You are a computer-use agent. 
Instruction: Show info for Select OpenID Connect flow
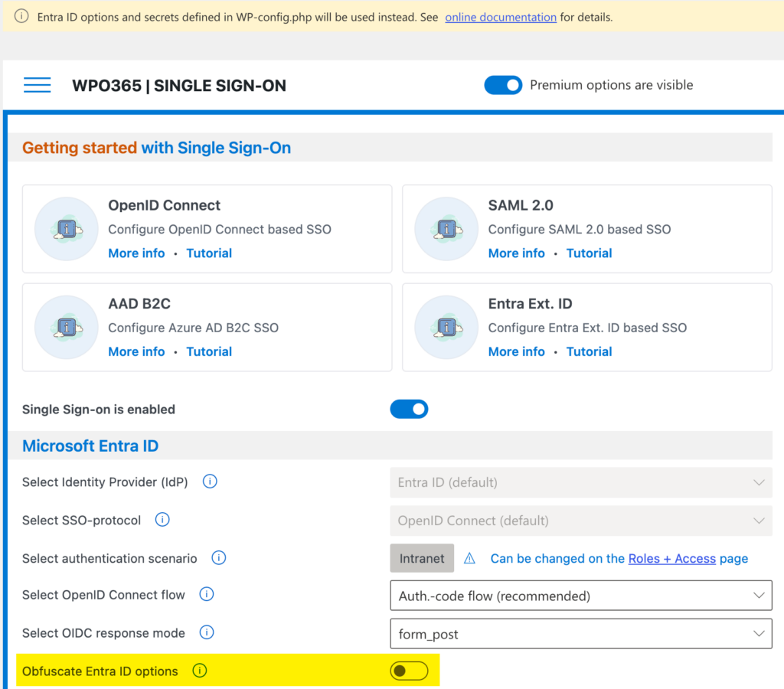click(x=207, y=594)
